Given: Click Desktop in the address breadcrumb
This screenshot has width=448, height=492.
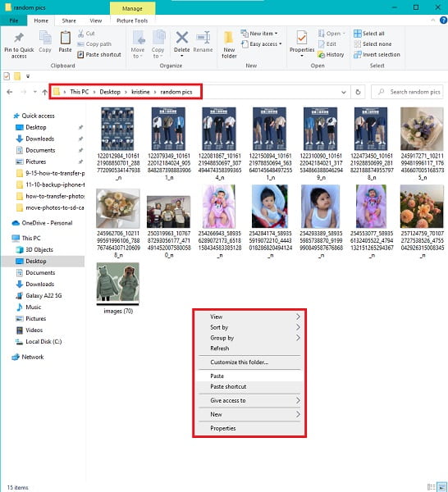Looking at the screenshot, I should tap(110, 92).
